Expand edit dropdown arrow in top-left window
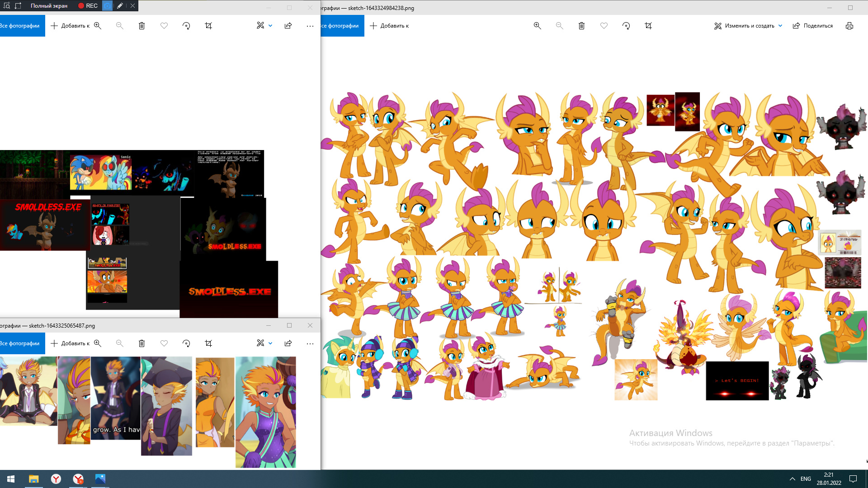This screenshot has width=868, height=488. tap(270, 26)
